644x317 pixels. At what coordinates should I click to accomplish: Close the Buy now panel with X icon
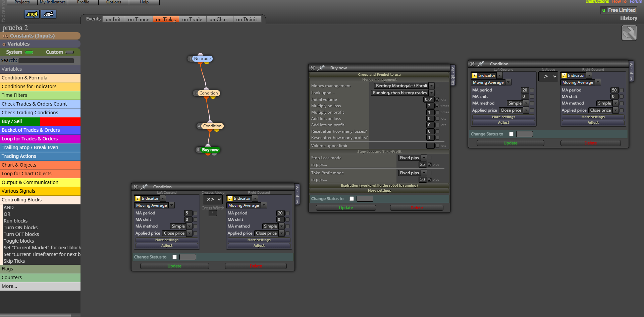tap(313, 68)
